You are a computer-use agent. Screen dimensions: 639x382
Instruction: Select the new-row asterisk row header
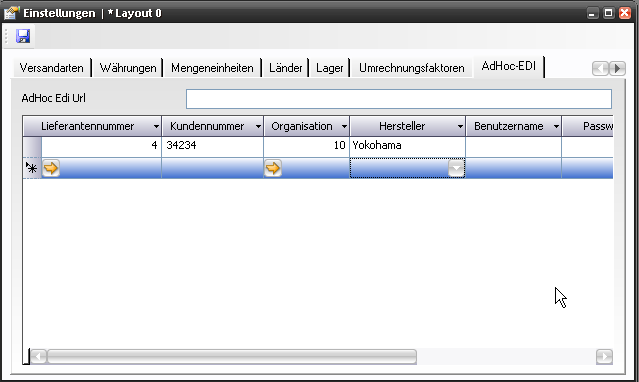point(32,168)
